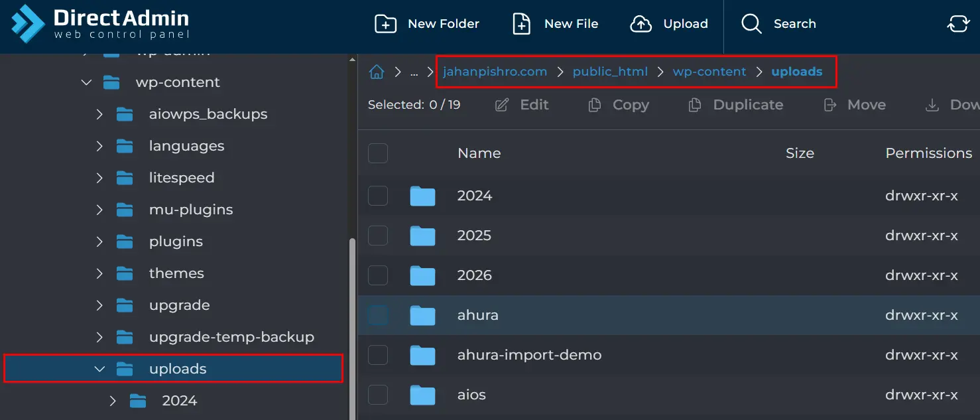
Task: Sort by Permissions column header
Action: coord(928,153)
